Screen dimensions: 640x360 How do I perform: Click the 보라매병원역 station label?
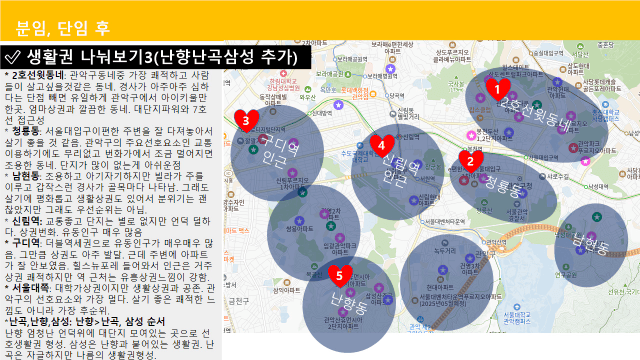click(382, 76)
